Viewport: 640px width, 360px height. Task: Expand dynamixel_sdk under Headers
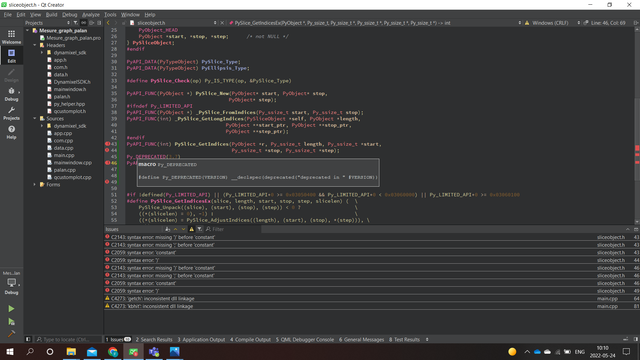point(42,52)
